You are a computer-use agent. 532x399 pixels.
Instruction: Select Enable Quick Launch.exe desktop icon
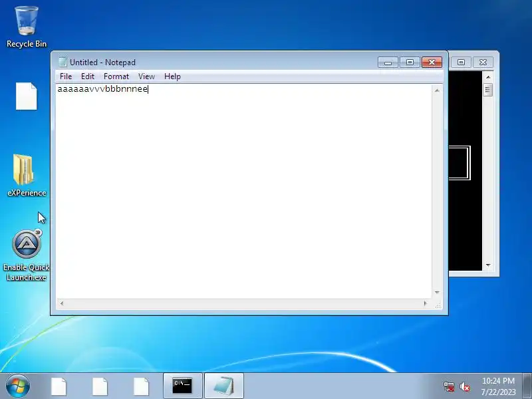[27, 255]
